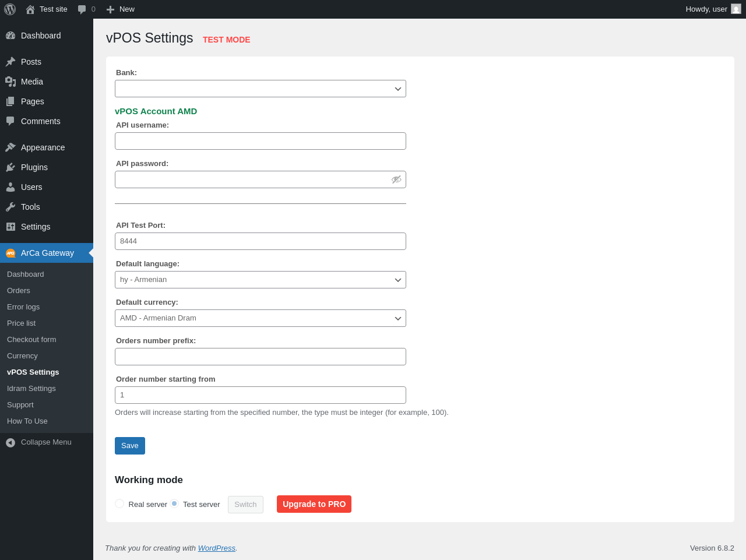Screen dimensions: 746x560
Task: Open the Price list submenu item
Action: 22,323
